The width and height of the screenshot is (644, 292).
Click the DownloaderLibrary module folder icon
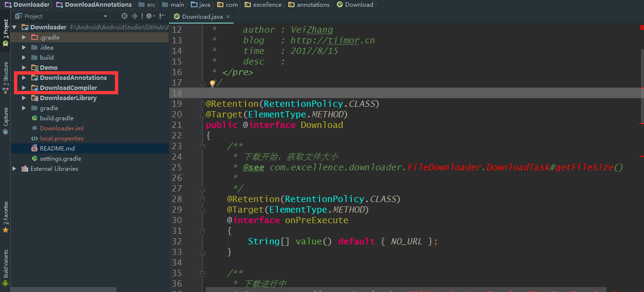(35, 98)
